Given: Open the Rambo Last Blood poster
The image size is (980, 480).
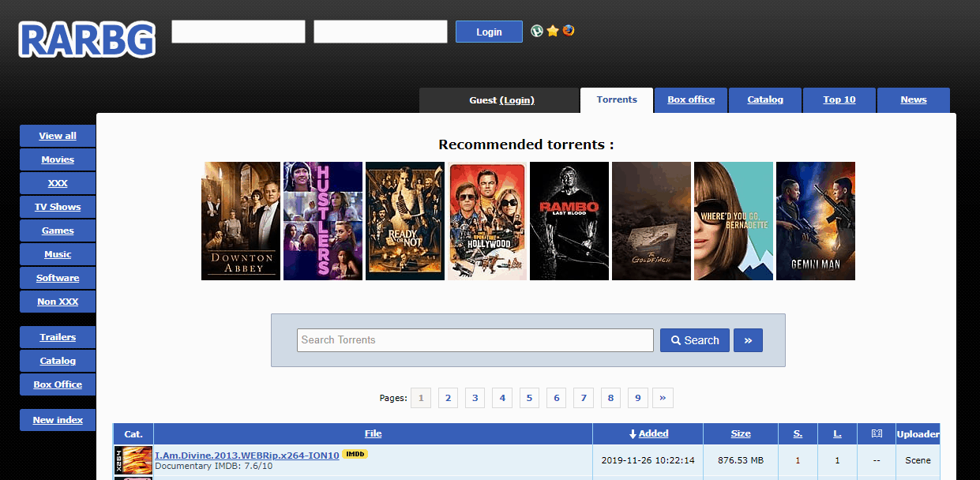Looking at the screenshot, I should coord(569,221).
